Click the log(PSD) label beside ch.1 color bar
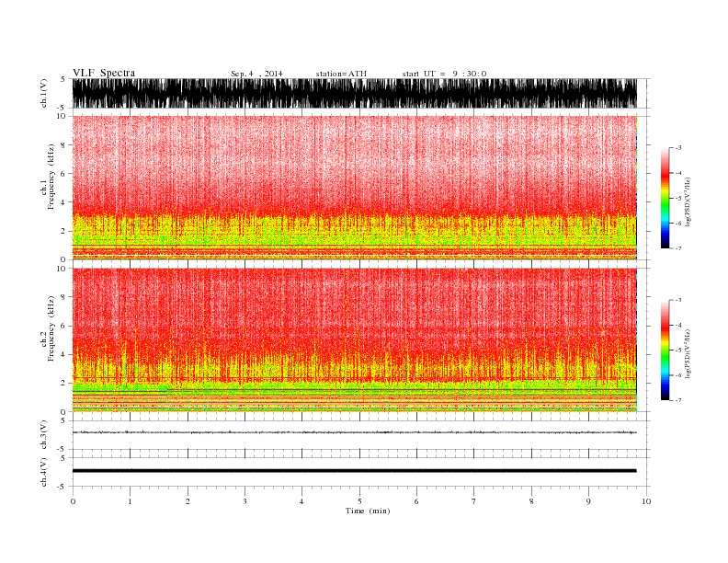Viewport: 728px width, 563px height. pos(688,201)
